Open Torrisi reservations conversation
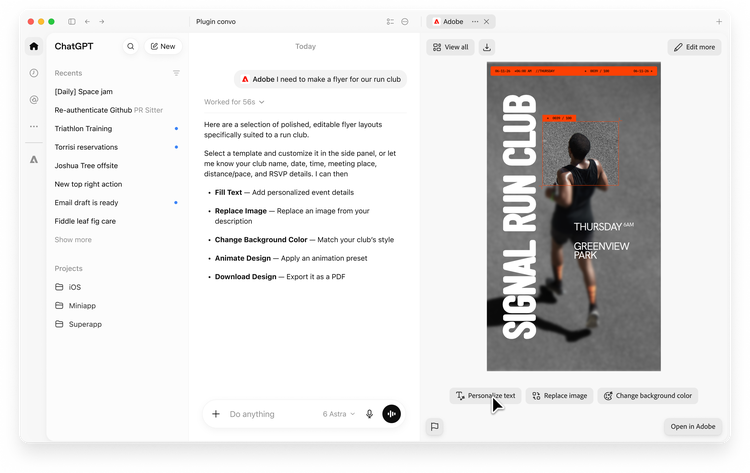The width and height of the screenshot is (750, 473). [86, 147]
